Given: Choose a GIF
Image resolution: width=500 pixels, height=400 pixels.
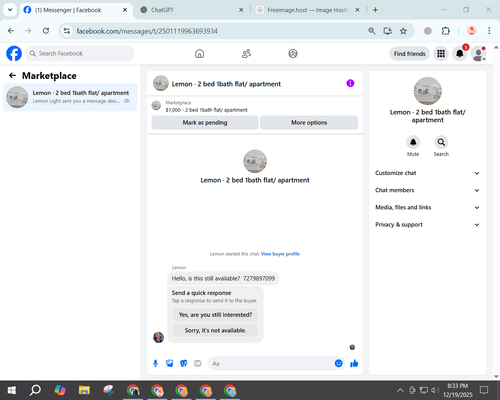Looking at the screenshot, I should [197, 363].
